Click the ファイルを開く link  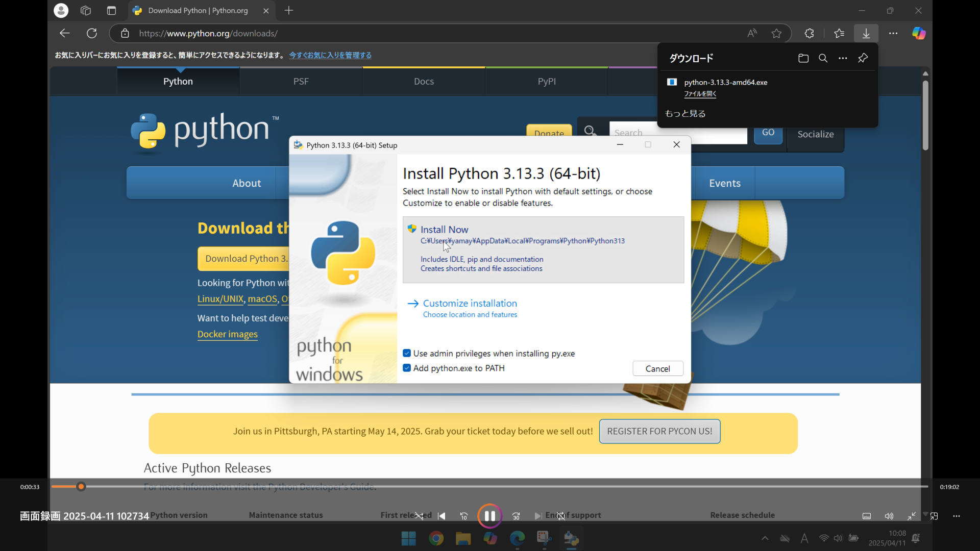click(x=700, y=94)
